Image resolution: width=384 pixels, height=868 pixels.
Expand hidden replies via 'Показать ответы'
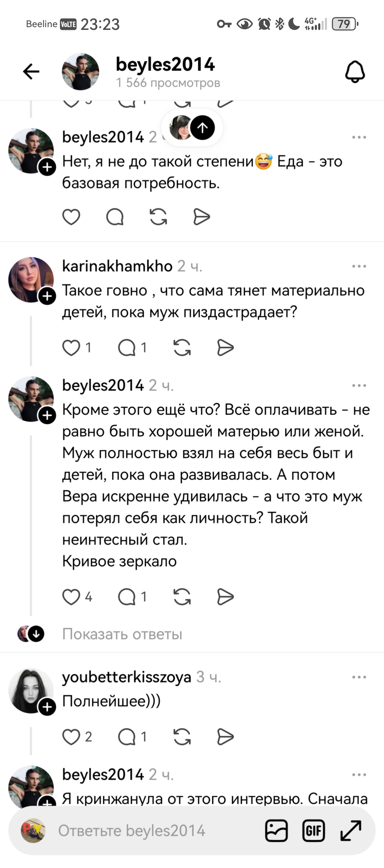click(x=122, y=634)
